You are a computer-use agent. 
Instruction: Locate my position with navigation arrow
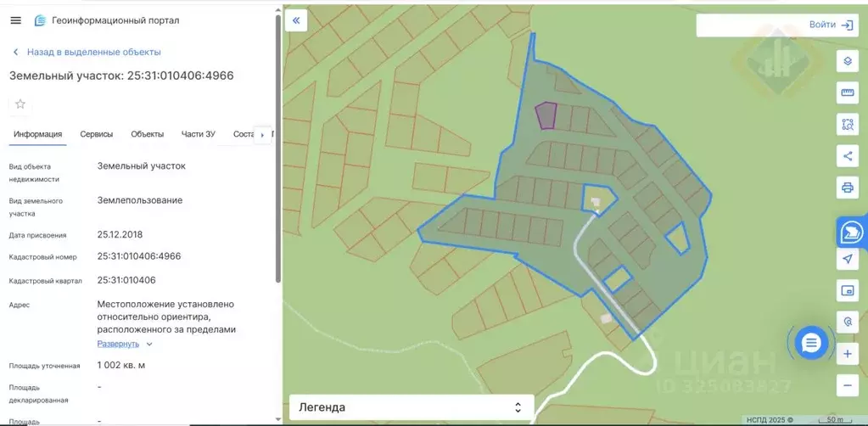pos(847,259)
